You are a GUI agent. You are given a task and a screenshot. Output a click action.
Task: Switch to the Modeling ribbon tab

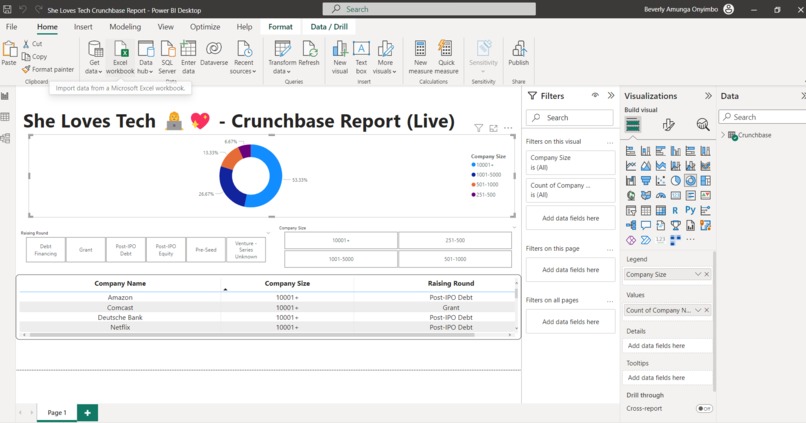click(125, 27)
